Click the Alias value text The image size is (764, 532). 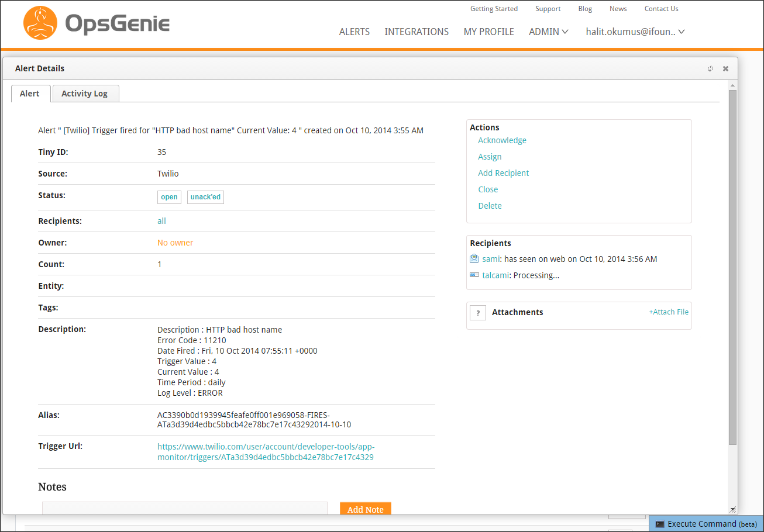click(x=254, y=420)
